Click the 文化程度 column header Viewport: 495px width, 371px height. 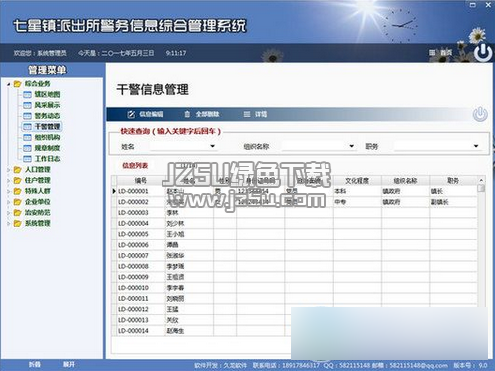click(357, 181)
